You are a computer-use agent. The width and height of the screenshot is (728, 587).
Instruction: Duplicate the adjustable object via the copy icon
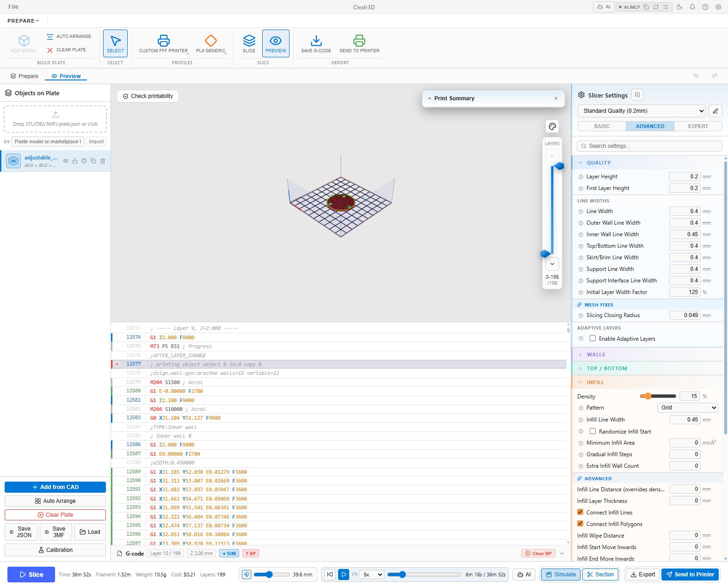(x=93, y=161)
